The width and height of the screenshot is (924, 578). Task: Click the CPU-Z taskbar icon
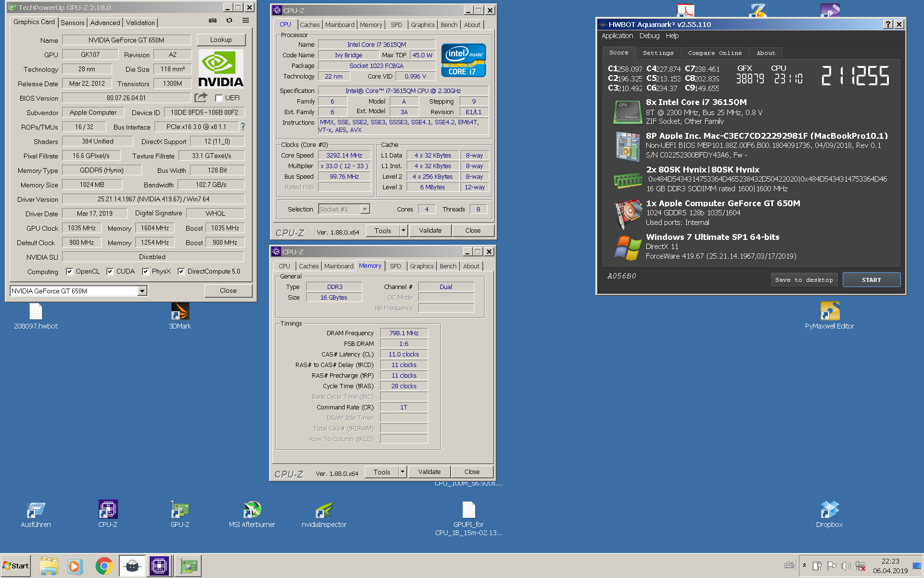[159, 566]
